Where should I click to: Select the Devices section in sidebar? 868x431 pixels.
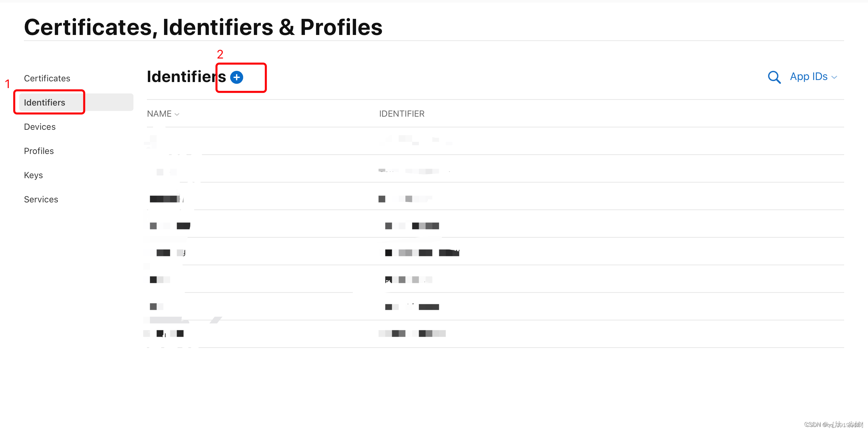(39, 126)
